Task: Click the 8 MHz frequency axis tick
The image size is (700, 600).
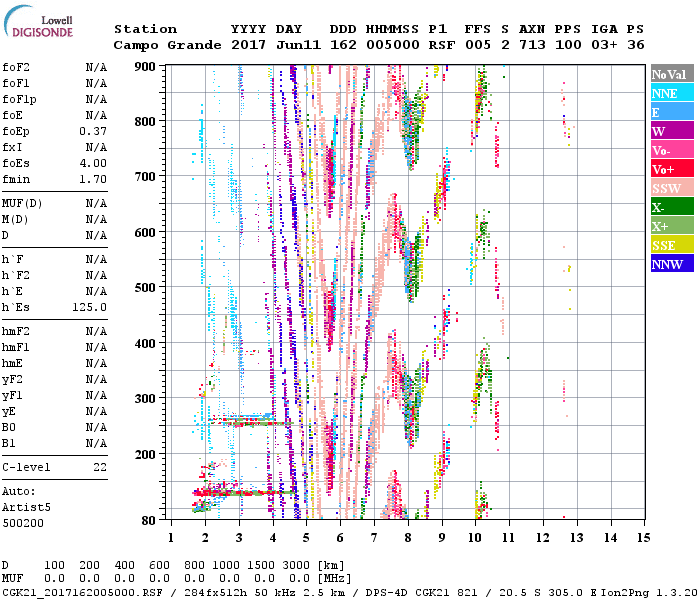Action: point(408,537)
